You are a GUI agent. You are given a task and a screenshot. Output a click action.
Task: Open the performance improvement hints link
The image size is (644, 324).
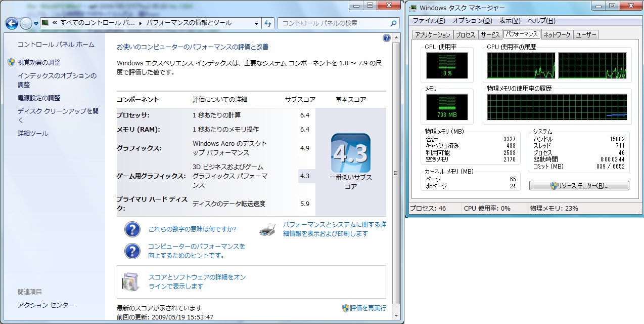click(197, 251)
